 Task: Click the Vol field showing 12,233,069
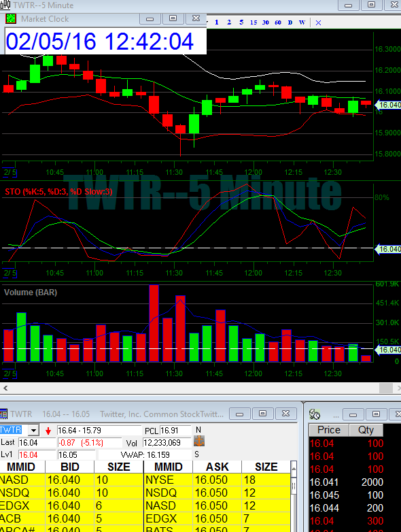[167, 442]
